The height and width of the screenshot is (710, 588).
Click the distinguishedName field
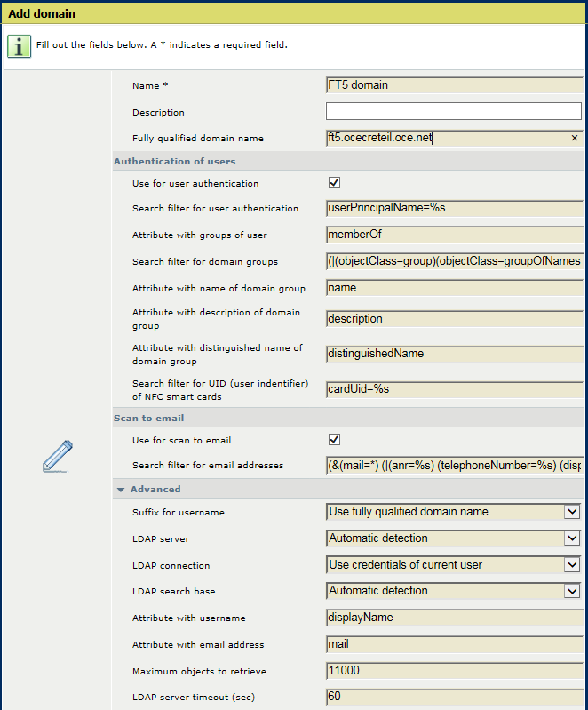(455, 354)
